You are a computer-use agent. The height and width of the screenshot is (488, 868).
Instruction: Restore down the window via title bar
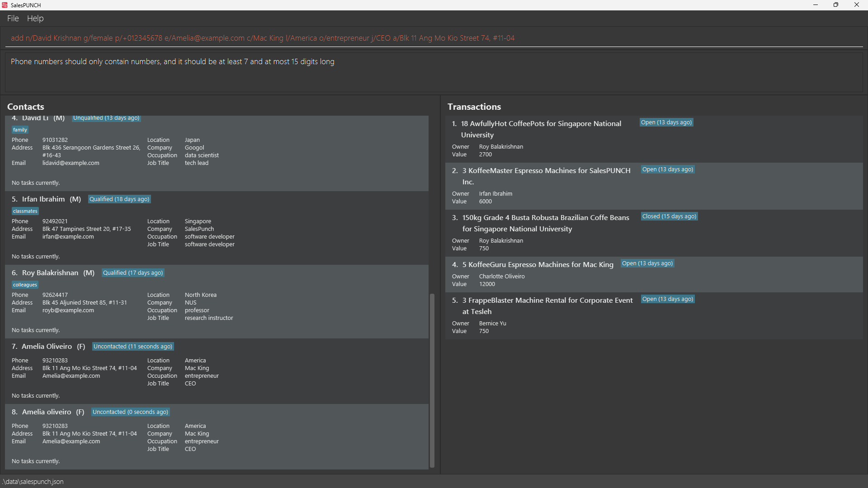835,5
